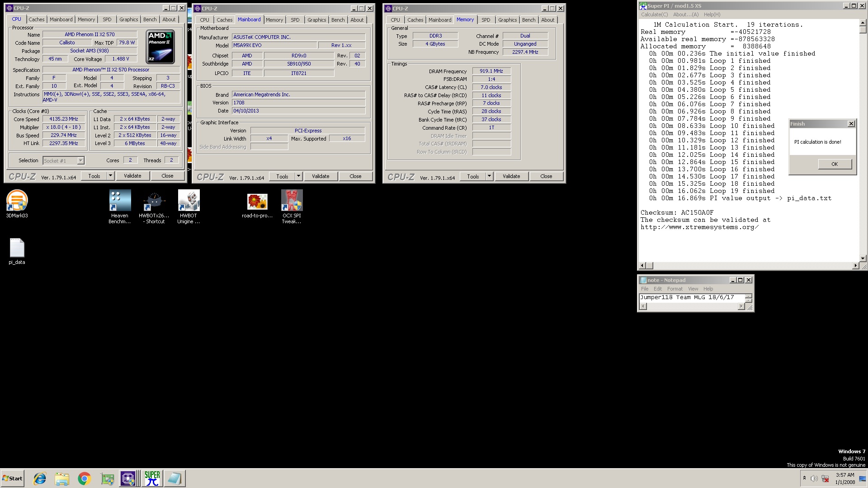The image size is (868, 488).
Task: Show hidden system tray icons
Action: [804, 478]
